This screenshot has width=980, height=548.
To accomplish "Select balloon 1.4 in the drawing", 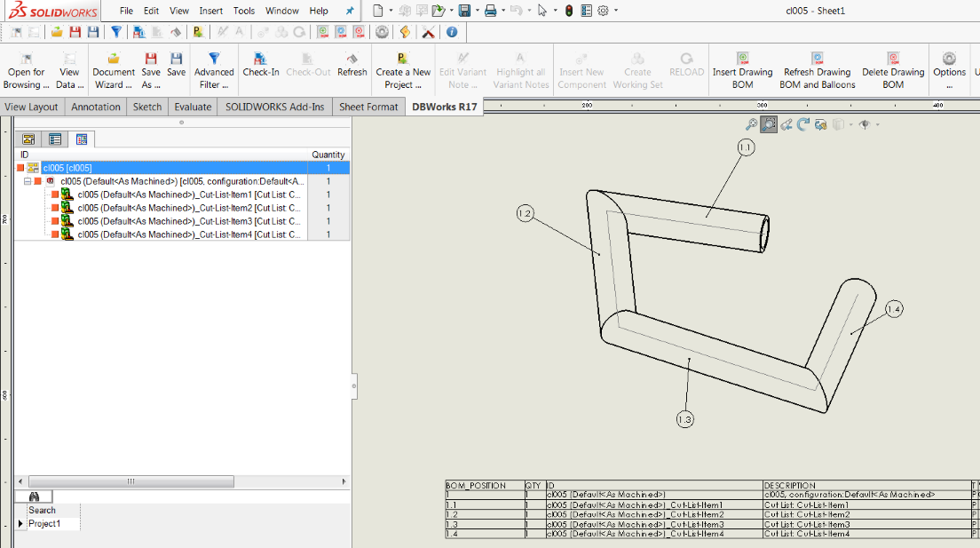I will point(894,309).
